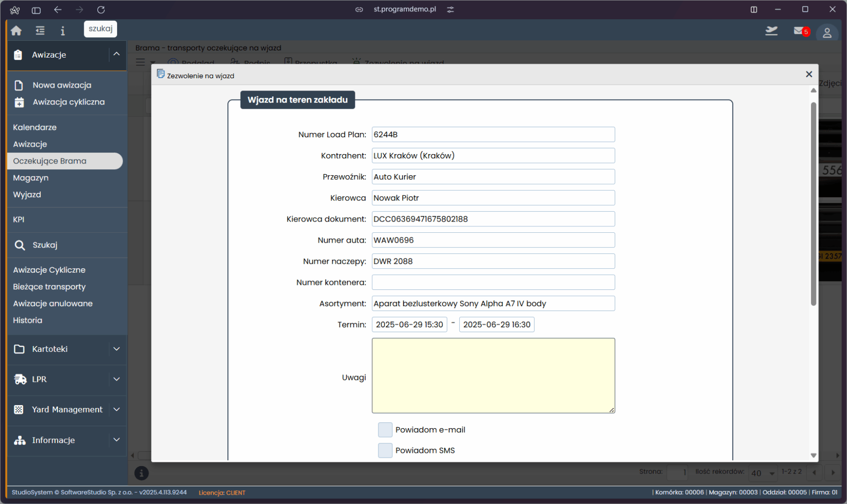Collapse the sidebar using the menu indent icon
Viewport: 847px width, 504px height.
[40, 31]
